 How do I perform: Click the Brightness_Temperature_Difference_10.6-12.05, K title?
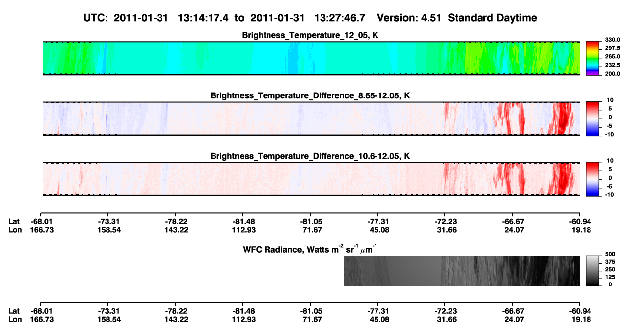tap(311, 156)
